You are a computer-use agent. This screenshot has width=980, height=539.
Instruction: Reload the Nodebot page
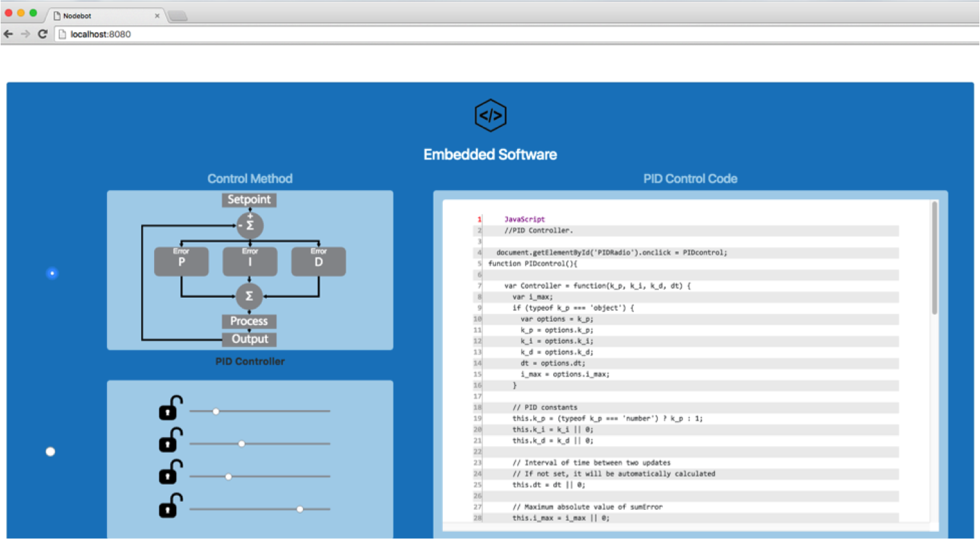point(43,34)
